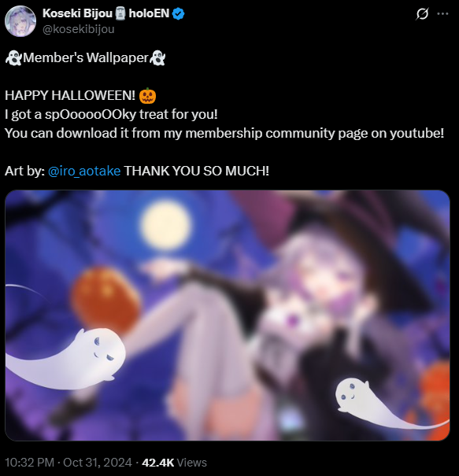Open the 42.4K Views analytics
459x476 pixels.
tap(174, 463)
